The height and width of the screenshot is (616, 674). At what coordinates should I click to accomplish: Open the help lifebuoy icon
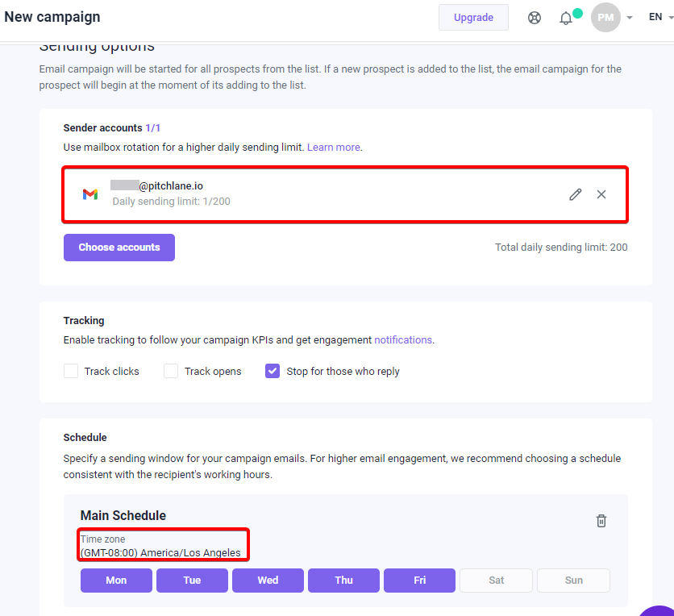[x=535, y=18]
